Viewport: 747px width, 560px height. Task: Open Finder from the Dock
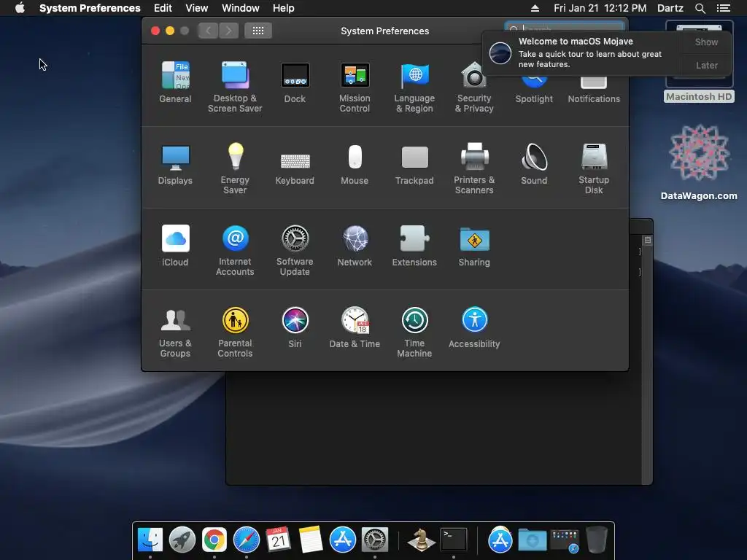point(150,540)
